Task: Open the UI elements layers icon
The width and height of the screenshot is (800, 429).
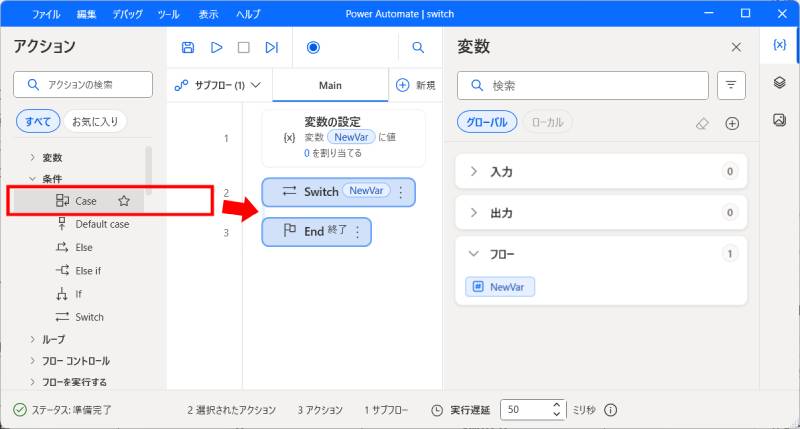Action: coord(779,82)
